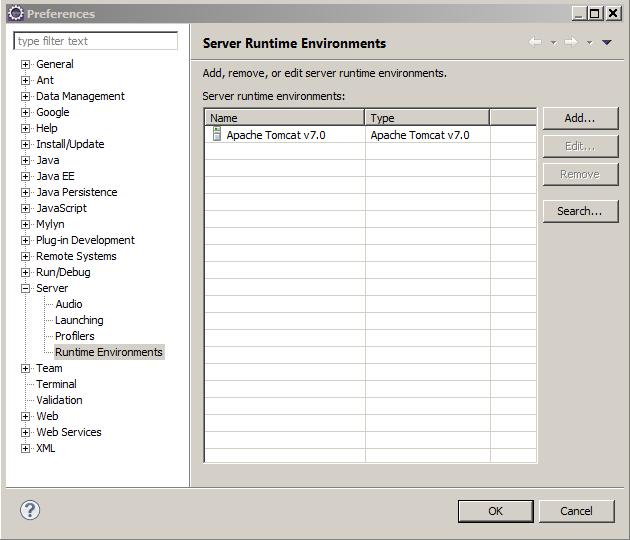This screenshot has width=630, height=540.
Task: Select the General preferences label
Action: click(55, 64)
